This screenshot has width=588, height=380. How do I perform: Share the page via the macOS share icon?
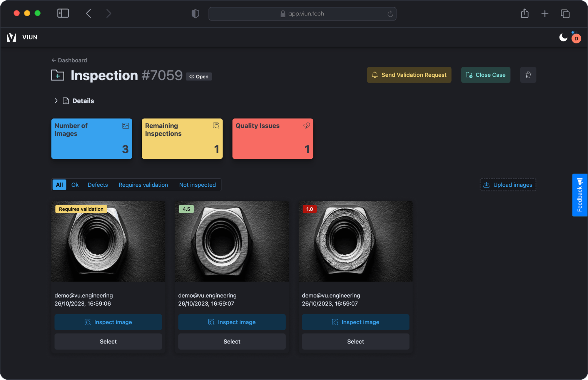pos(524,13)
